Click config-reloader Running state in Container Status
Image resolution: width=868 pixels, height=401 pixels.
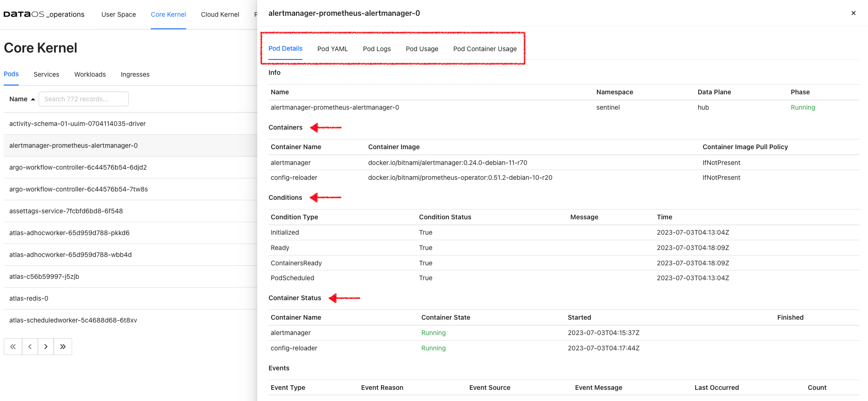434,348
